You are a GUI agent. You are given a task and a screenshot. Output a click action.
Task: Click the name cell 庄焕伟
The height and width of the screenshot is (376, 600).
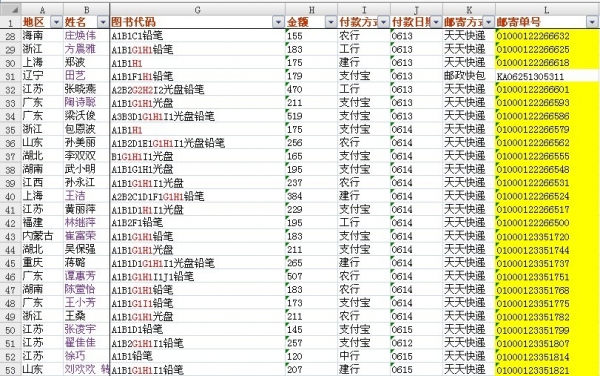86,36
